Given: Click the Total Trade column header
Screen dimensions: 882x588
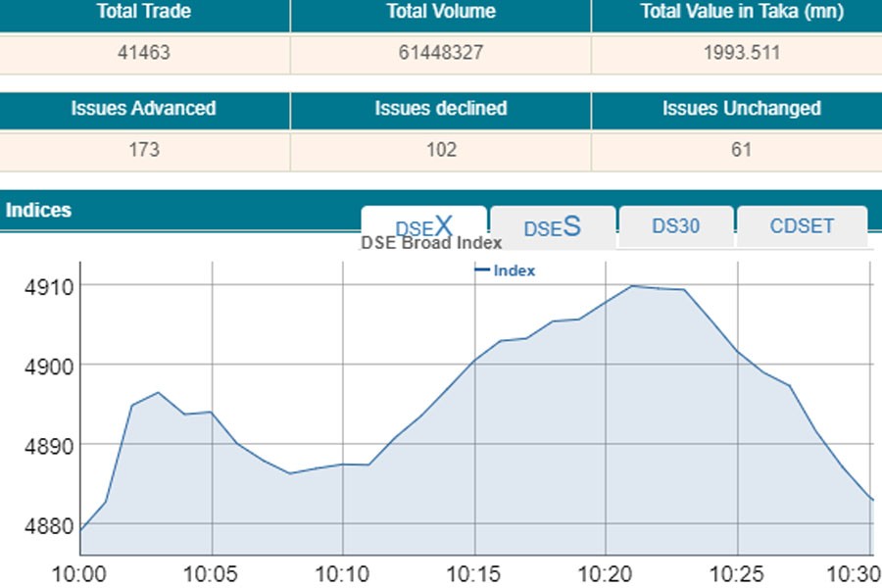Looking at the screenshot, I should [x=143, y=13].
